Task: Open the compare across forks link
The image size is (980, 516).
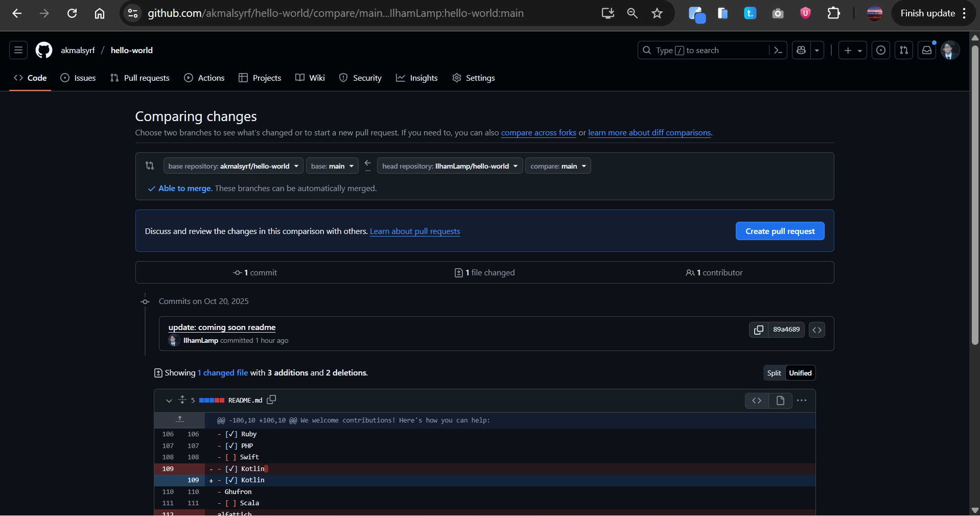Action: click(x=538, y=133)
